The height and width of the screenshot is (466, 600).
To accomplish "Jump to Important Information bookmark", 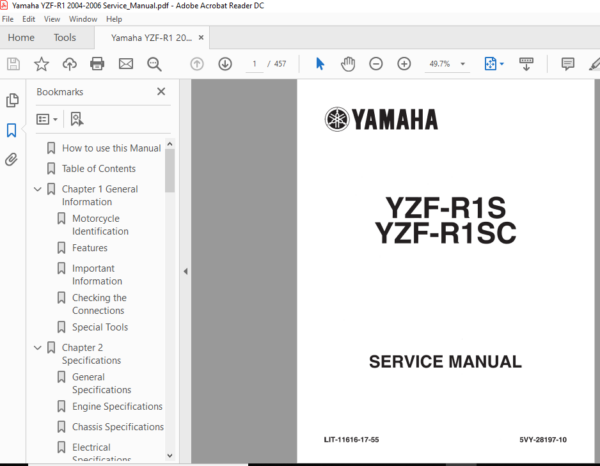I will 97,275.
